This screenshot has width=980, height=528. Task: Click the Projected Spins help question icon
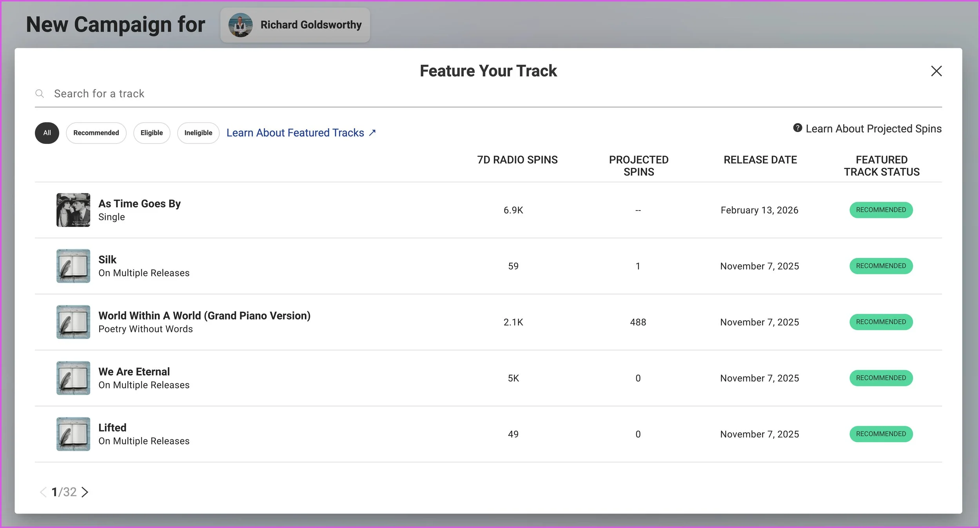pos(797,128)
